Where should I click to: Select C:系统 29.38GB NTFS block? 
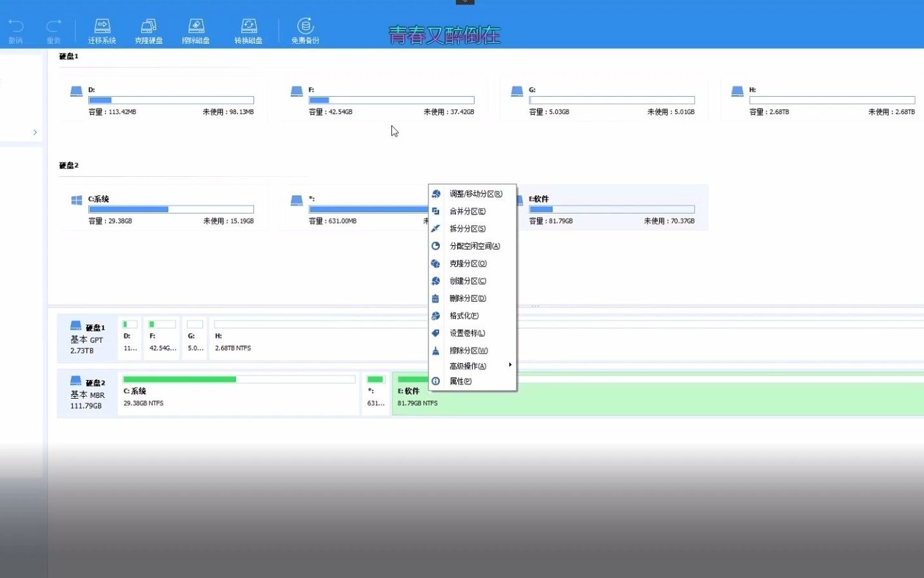tap(239, 394)
